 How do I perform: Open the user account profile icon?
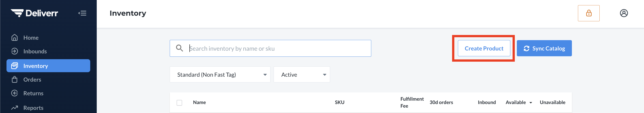624,13
